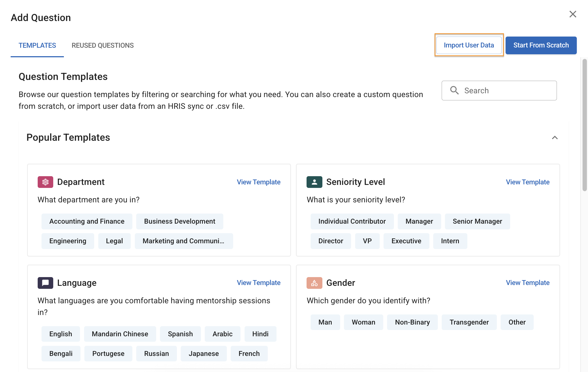Viewport: 588px width, 372px height.
Task: Open View Template for Seniority Level
Action: 527,182
